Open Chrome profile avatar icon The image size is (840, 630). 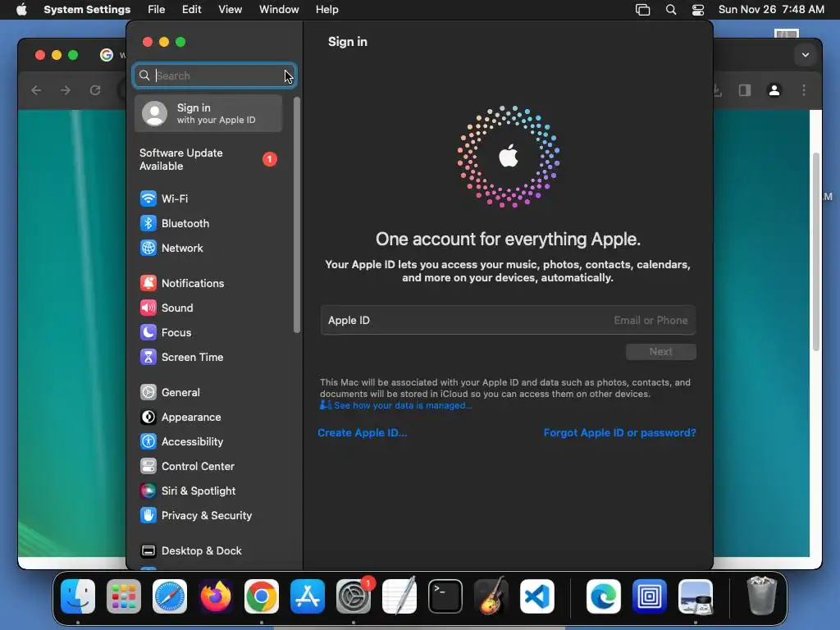coord(774,90)
